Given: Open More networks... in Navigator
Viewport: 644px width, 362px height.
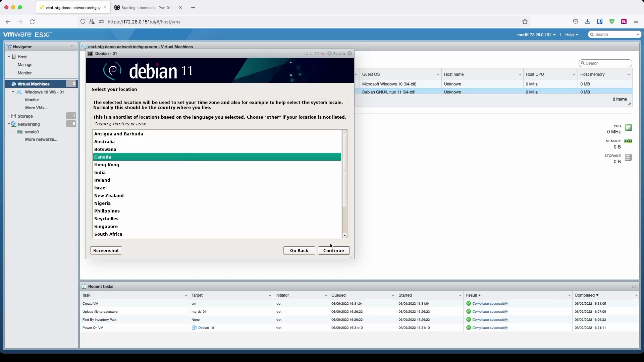Looking at the screenshot, I should coord(41,139).
